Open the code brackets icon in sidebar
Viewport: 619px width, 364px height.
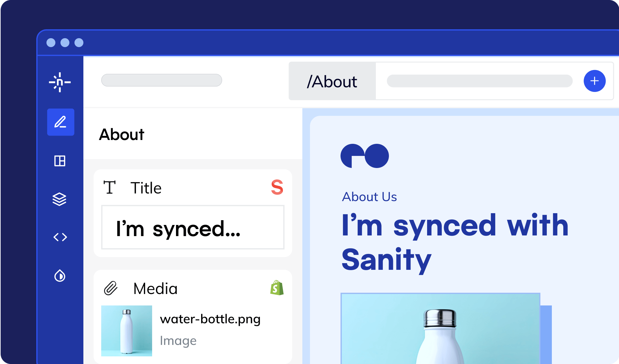[60, 237]
